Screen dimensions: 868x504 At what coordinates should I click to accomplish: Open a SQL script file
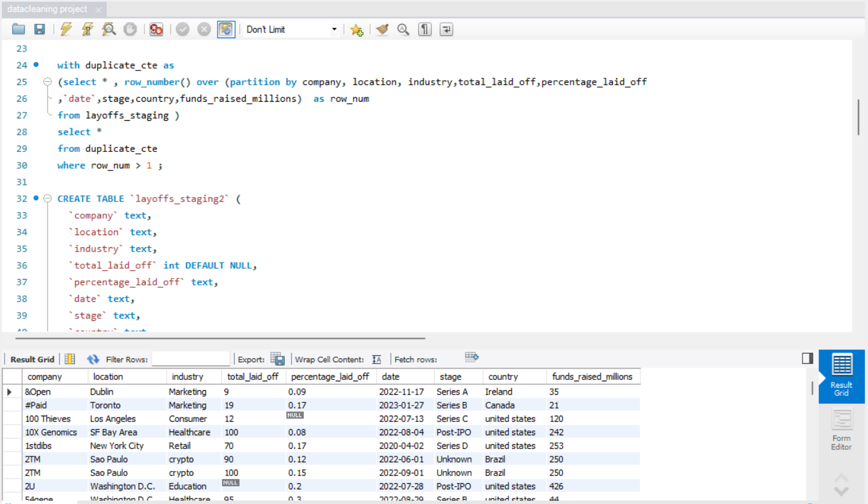[18, 29]
